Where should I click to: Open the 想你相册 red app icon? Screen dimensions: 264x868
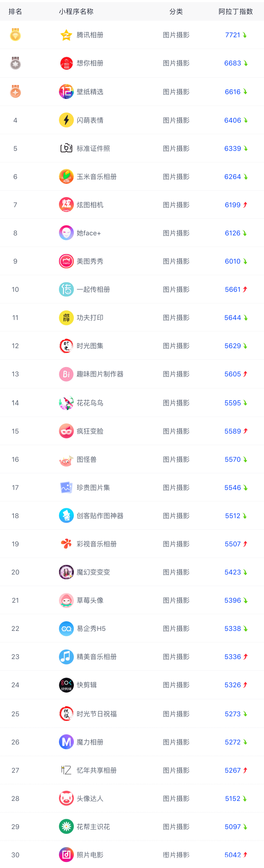coord(66,63)
